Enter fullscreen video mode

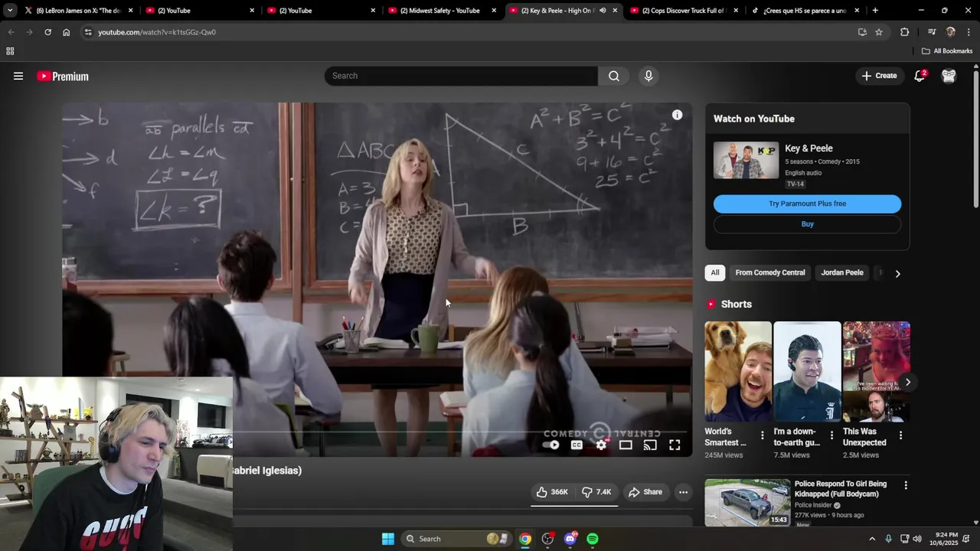(675, 445)
